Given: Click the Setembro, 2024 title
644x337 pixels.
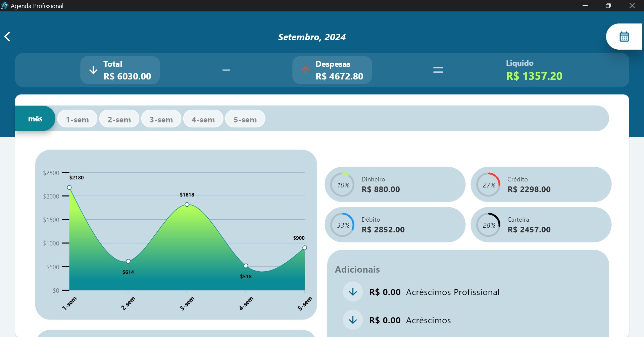Looking at the screenshot, I should click(312, 37).
